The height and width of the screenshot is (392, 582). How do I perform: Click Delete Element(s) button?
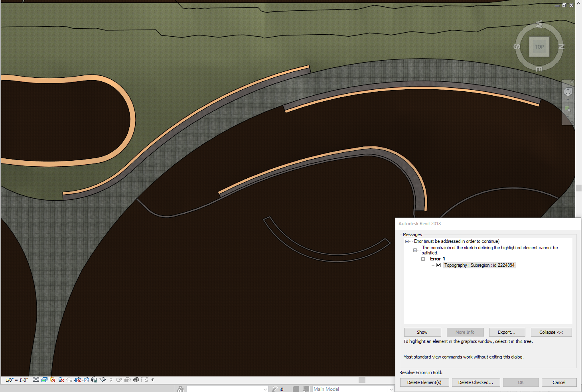coord(424,382)
